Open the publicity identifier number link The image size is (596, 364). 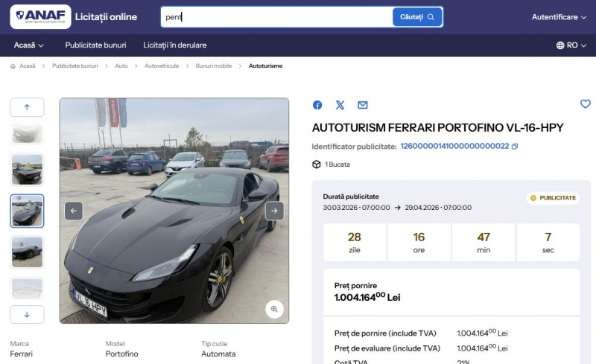tap(454, 147)
